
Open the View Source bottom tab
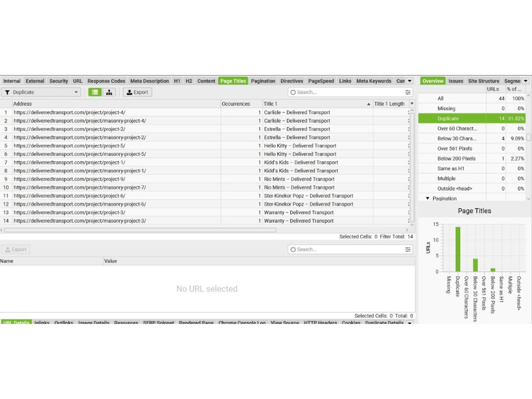(x=285, y=322)
